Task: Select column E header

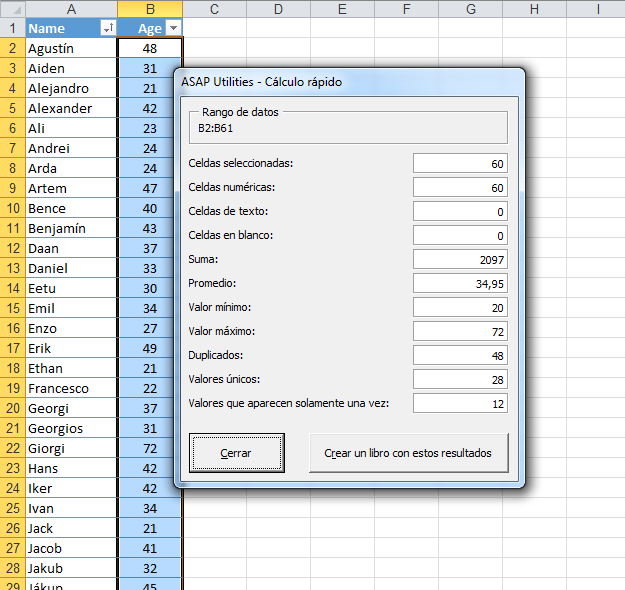Action: [342, 9]
